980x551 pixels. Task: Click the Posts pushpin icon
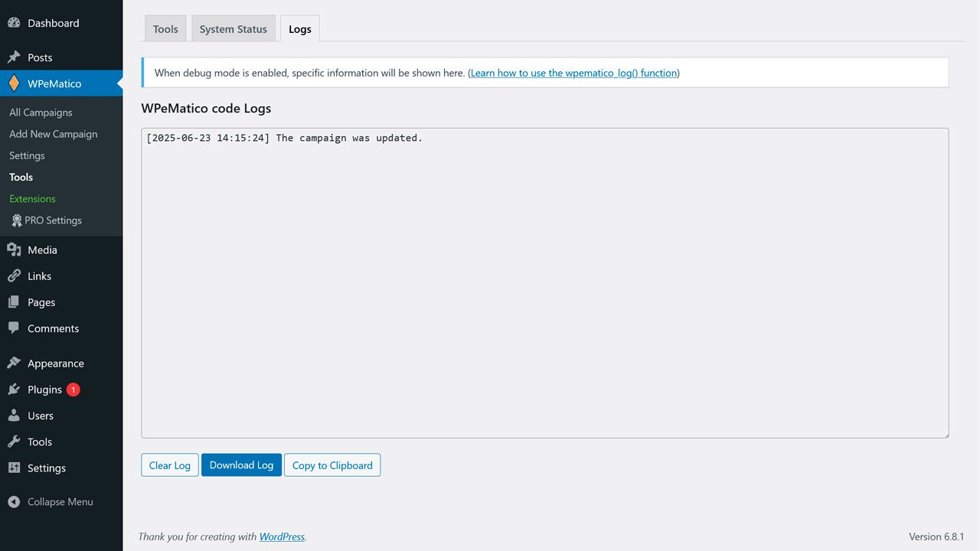pos(14,57)
